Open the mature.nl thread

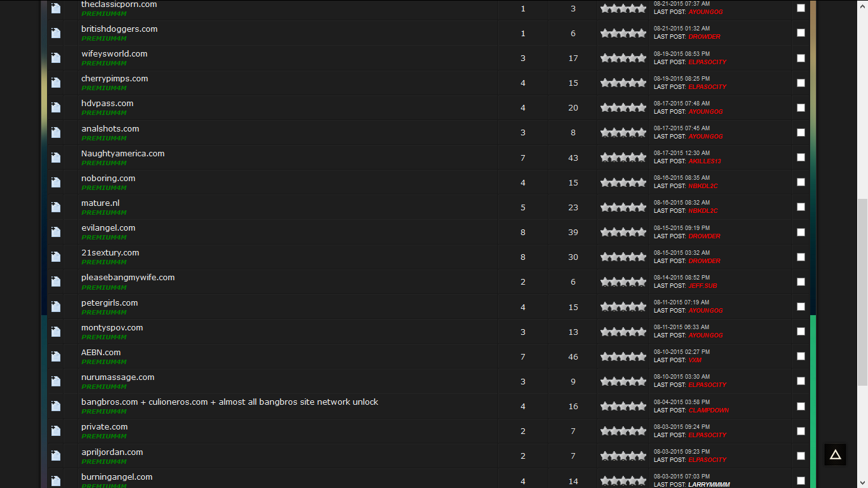coord(100,203)
